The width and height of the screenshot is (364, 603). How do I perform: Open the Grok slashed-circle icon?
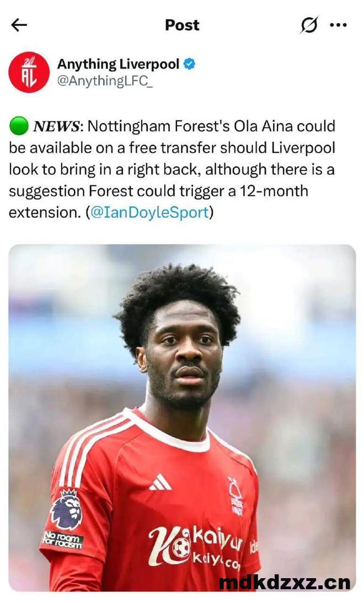pos(309,25)
